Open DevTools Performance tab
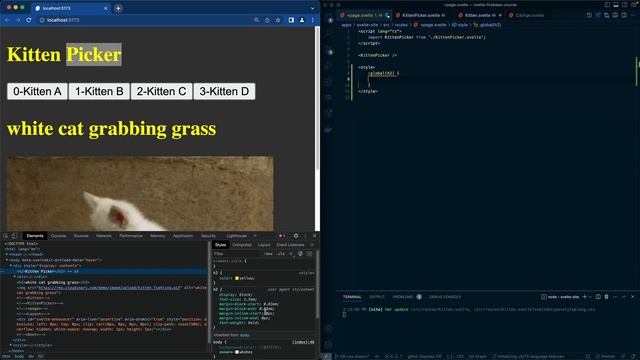The height and width of the screenshot is (360, 640). (131, 236)
